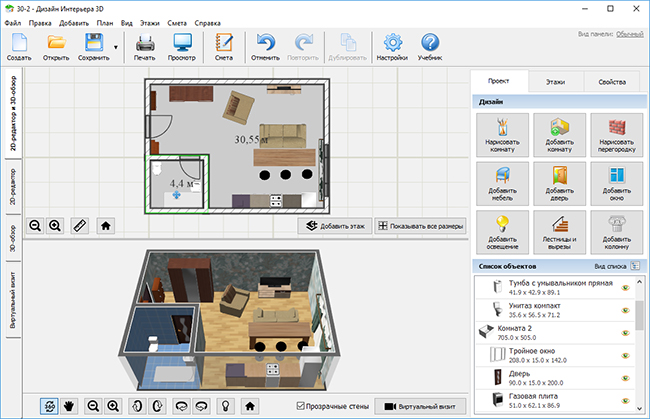Toggle visibility of Газовая плита
650x419 pixels.
point(626,401)
